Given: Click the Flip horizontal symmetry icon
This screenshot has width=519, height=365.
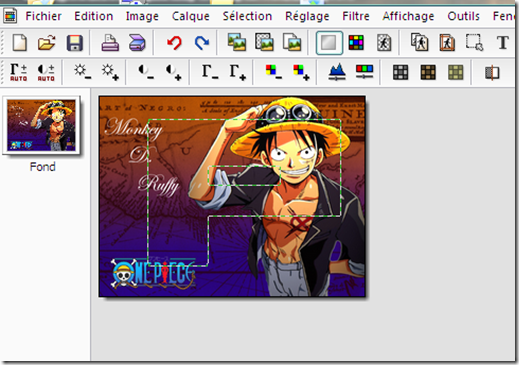Looking at the screenshot, I should pos(492,72).
